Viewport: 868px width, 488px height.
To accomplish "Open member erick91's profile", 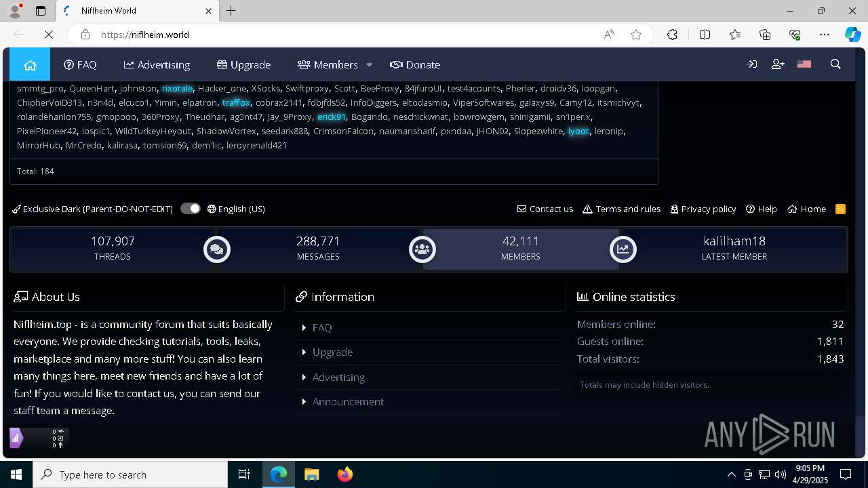I will 332,117.
